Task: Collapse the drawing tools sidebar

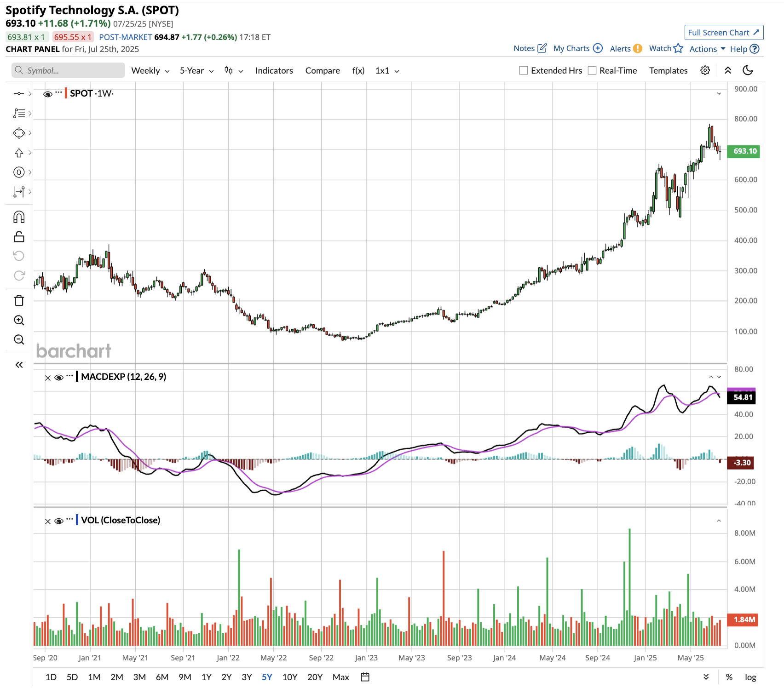Action: (19, 365)
